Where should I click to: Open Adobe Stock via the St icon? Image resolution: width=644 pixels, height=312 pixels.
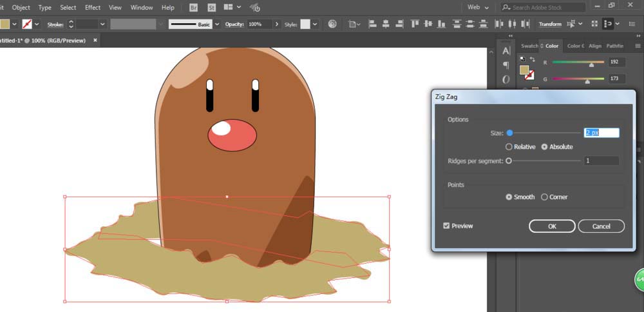click(x=212, y=8)
